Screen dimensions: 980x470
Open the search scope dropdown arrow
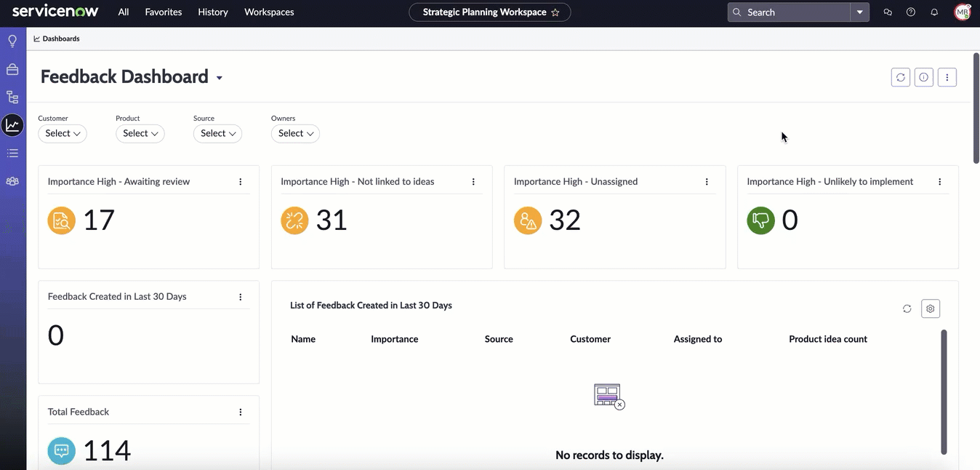[860, 12]
